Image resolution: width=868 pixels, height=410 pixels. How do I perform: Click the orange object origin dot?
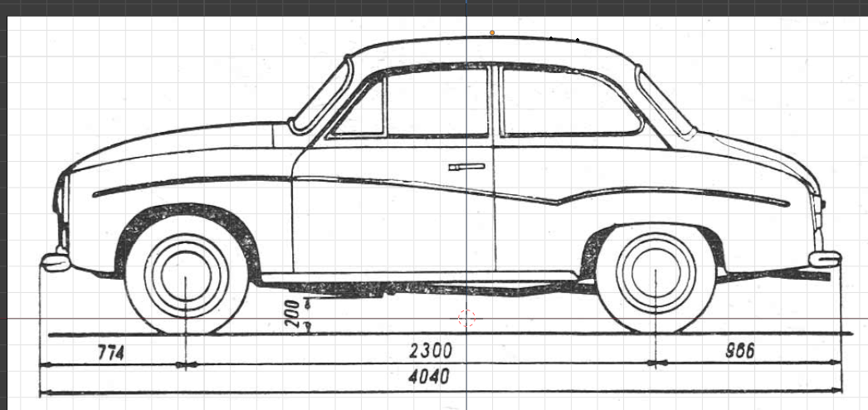tap(492, 33)
